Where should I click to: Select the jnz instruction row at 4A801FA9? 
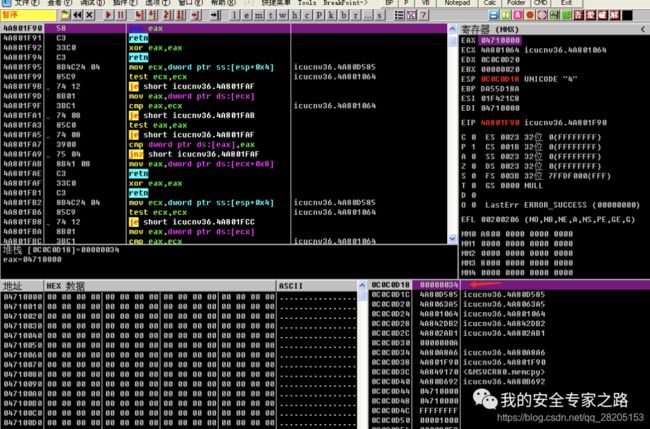[224, 154]
